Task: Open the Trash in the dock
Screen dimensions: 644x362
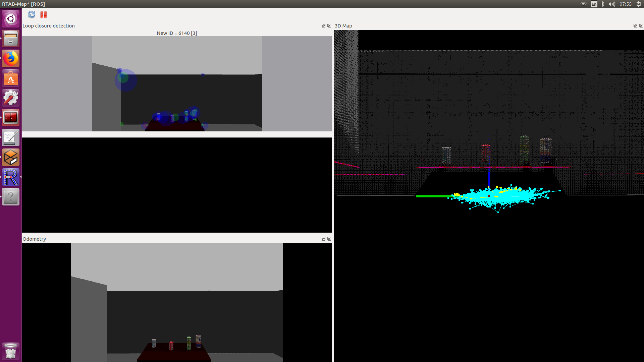Action: [11, 351]
